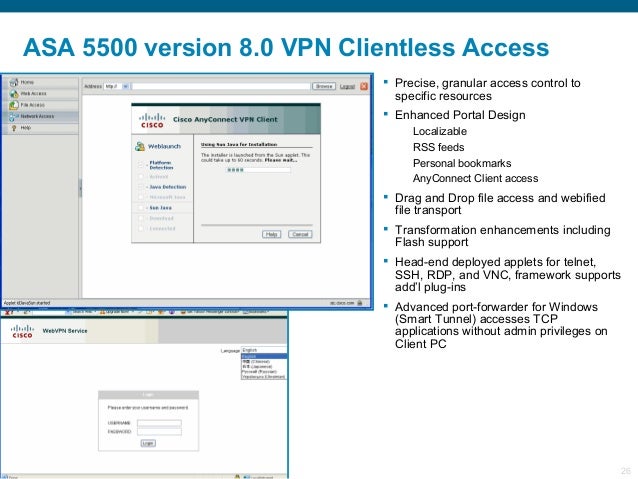This screenshot has height=479, width=638.
Task: Click the padlock icon in portal status bar
Action: pyautogui.click(x=360, y=303)
